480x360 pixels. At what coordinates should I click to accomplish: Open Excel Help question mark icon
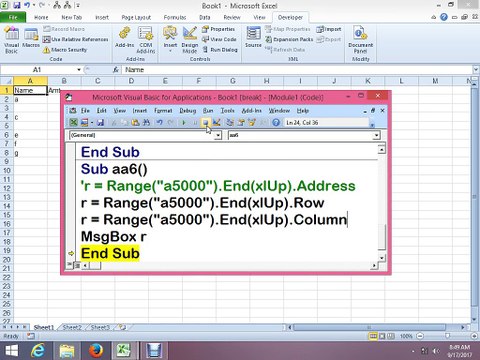coord(444,17)
